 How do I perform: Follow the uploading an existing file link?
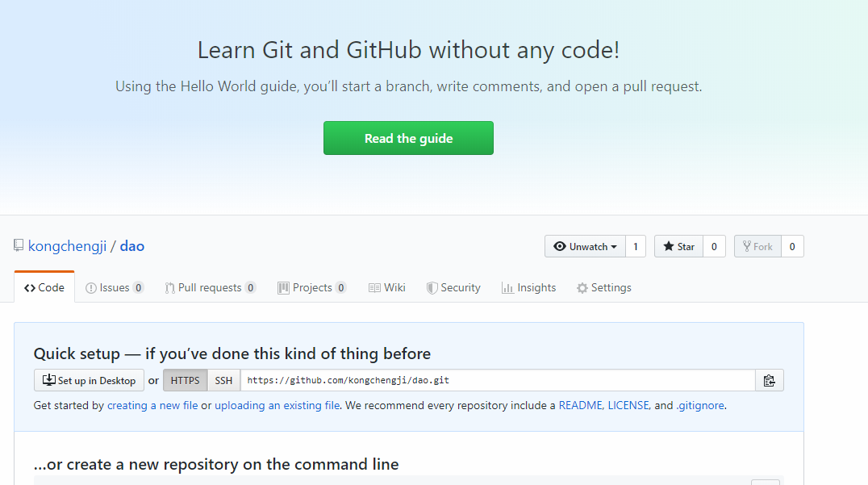pyautogui.click(x=278, y=405)
